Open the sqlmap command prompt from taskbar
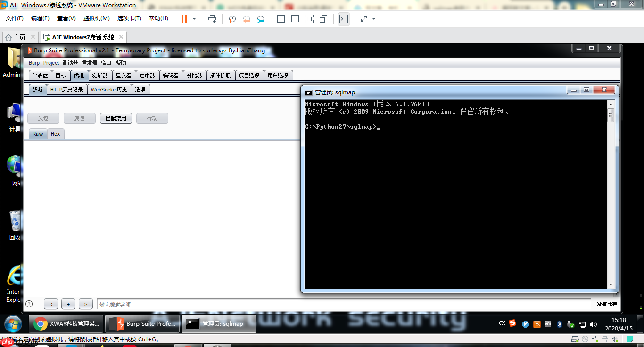 (x=218, y=324)
